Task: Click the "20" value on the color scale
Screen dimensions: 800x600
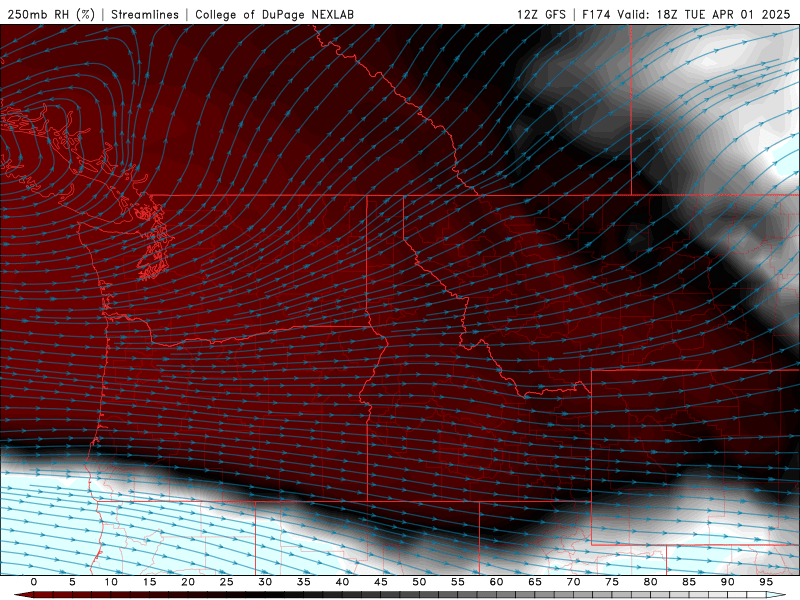Action: (188, 582)
